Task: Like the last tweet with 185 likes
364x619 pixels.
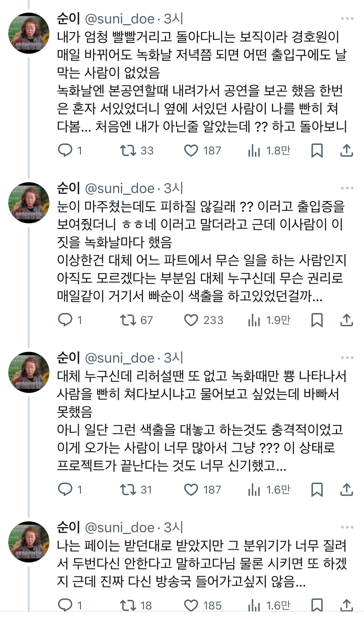Action: click(x=191, y=605)
